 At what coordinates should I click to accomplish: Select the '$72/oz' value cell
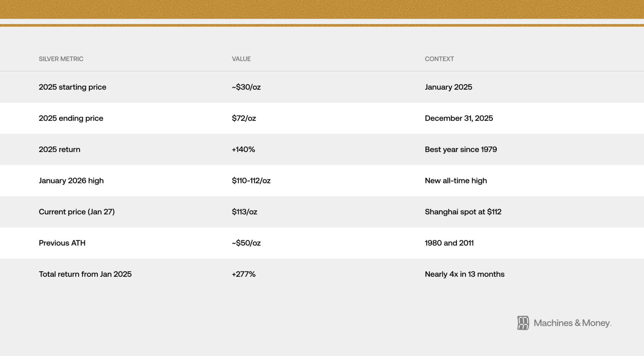[244, 118]
